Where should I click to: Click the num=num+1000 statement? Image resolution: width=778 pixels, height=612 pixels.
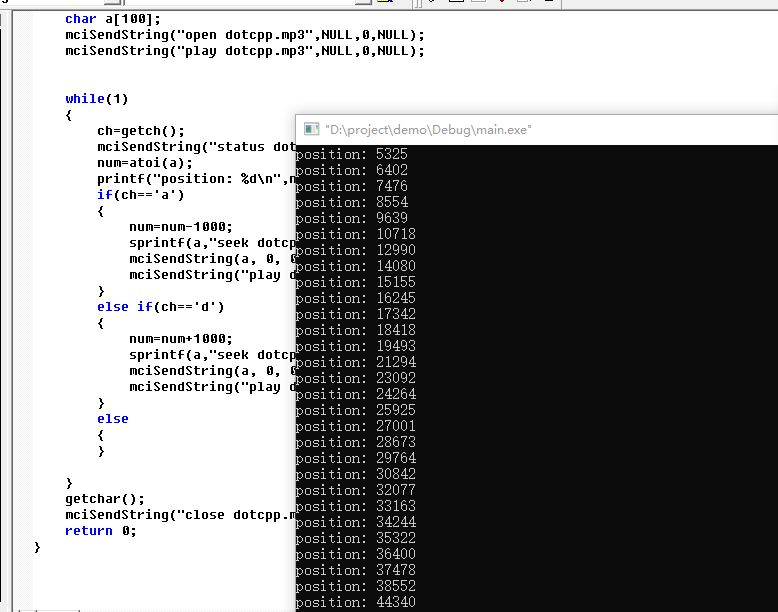180,339
